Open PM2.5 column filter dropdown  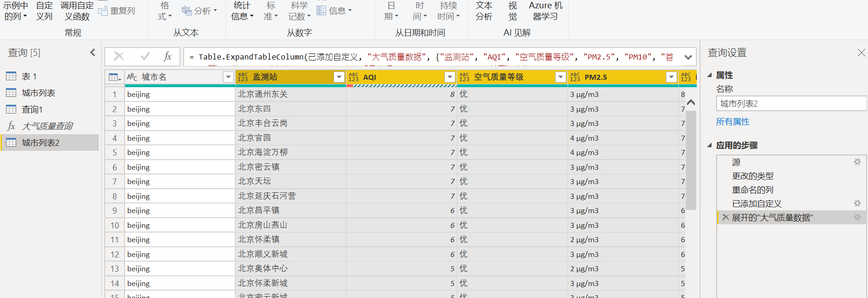click(671, 77)
